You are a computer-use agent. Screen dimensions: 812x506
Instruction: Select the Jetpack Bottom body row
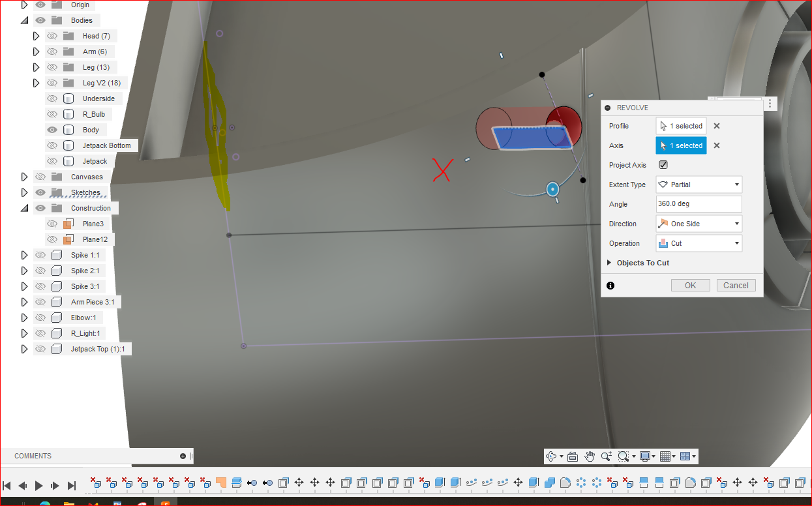pyautogui.click(x=91, y=145)
